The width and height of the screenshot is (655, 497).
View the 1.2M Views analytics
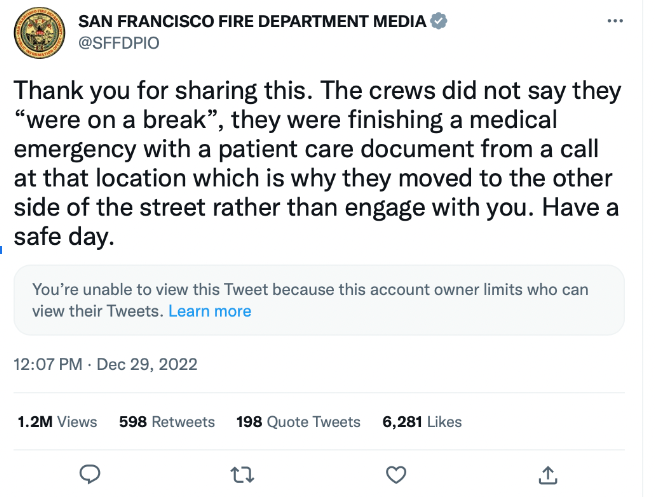click(x=57, y=422)
